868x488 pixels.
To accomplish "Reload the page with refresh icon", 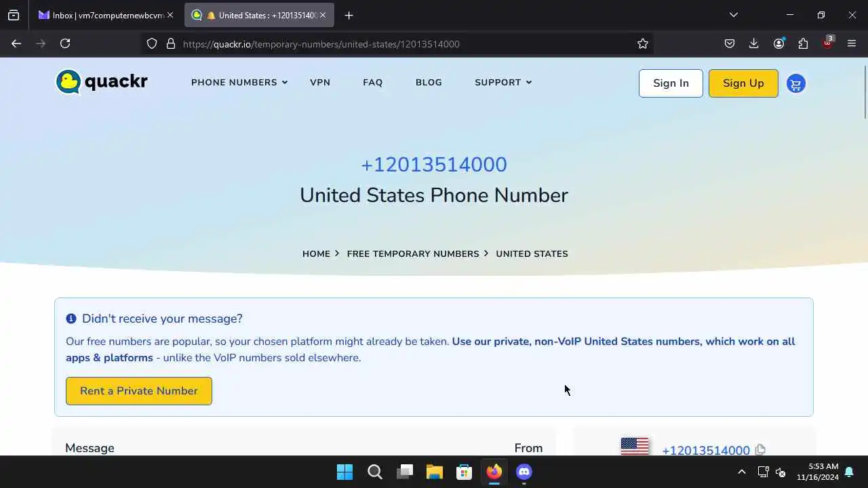I will point(65,43).
